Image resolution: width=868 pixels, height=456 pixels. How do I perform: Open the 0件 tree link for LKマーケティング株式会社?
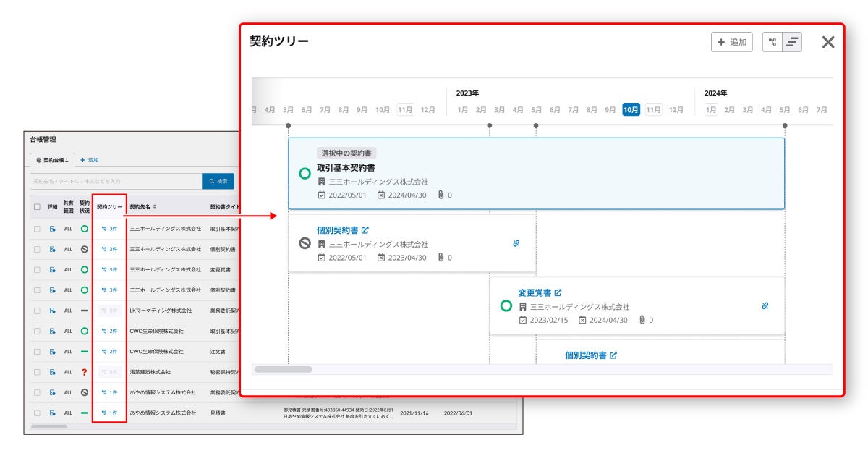(110, 311)
